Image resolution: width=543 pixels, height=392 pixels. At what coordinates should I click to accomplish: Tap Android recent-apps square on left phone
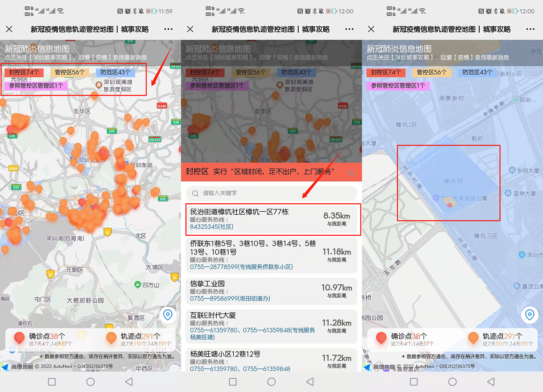(x=52, y=382)
